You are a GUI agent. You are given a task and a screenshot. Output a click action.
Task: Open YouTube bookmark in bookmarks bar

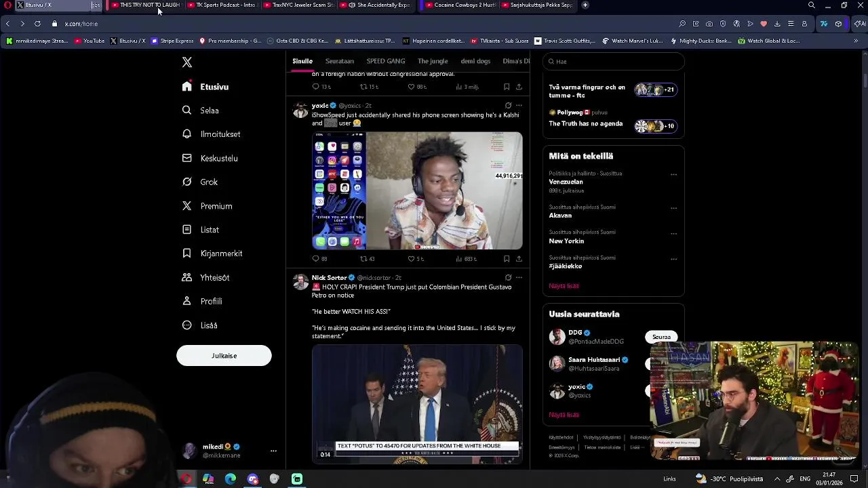pyautogui.click(x=90, y=41)
